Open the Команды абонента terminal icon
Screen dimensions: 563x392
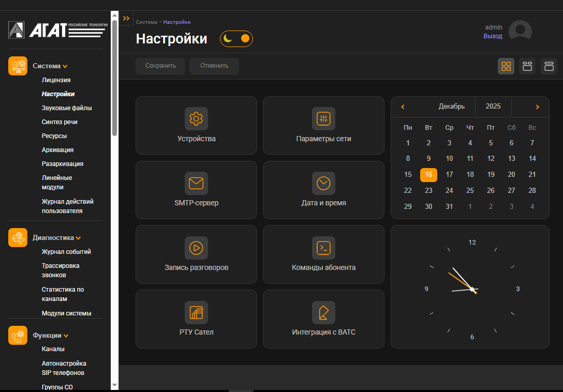click(323, 248)
